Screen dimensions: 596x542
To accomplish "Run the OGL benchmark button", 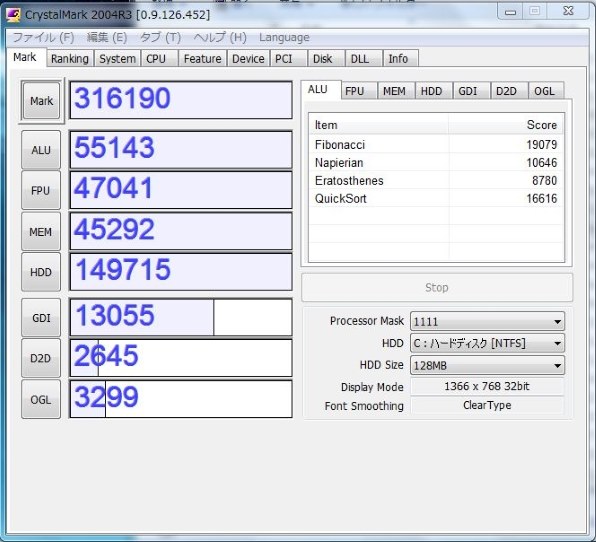I will tap(41, 399).
